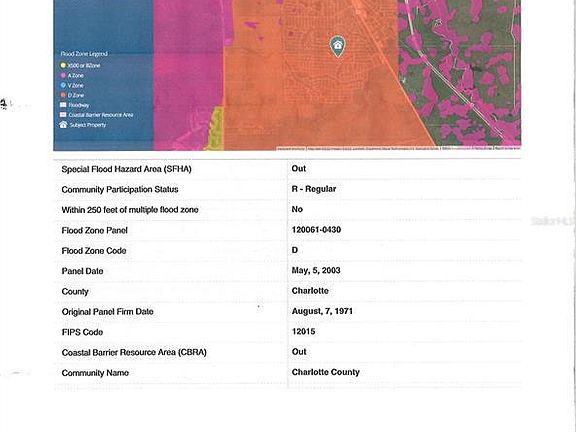Click the 'Out' value in the CBRA row

299,352
